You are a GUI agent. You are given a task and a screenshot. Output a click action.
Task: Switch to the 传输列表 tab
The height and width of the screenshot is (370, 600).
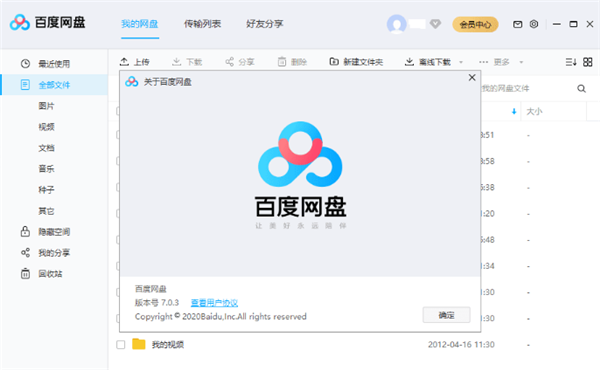[x=202, y=24]
